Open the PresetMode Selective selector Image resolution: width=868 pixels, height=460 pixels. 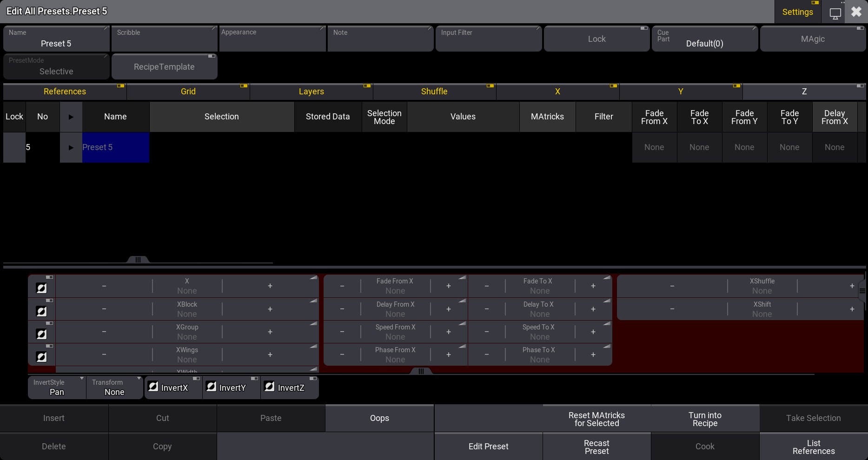56,67
